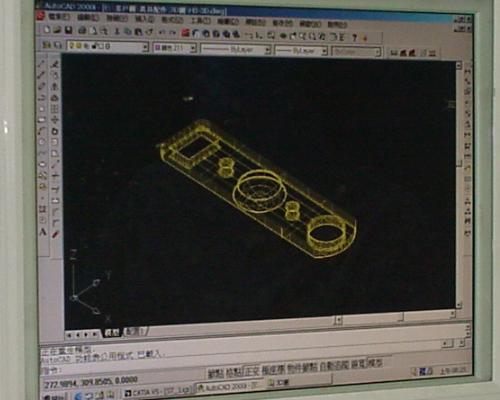This screenshot has width=500, height=400.
Task: Toggle 極座標 polar tracking in status bar
Action: (273, 370)
